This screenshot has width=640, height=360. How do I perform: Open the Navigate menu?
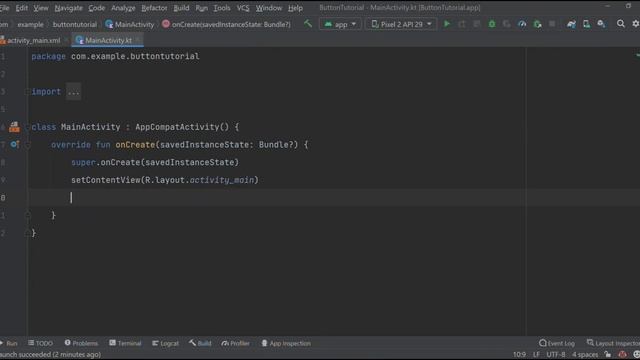coord(69,8)
